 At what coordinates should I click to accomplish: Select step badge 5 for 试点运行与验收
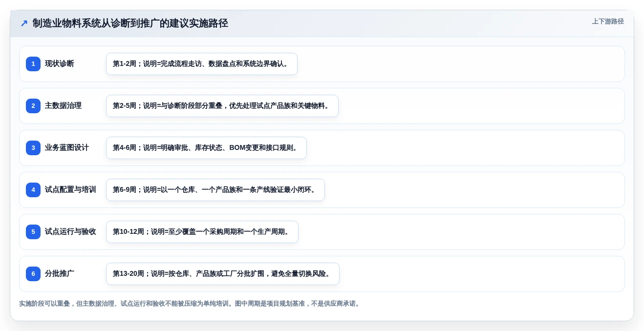click(33, 232)
